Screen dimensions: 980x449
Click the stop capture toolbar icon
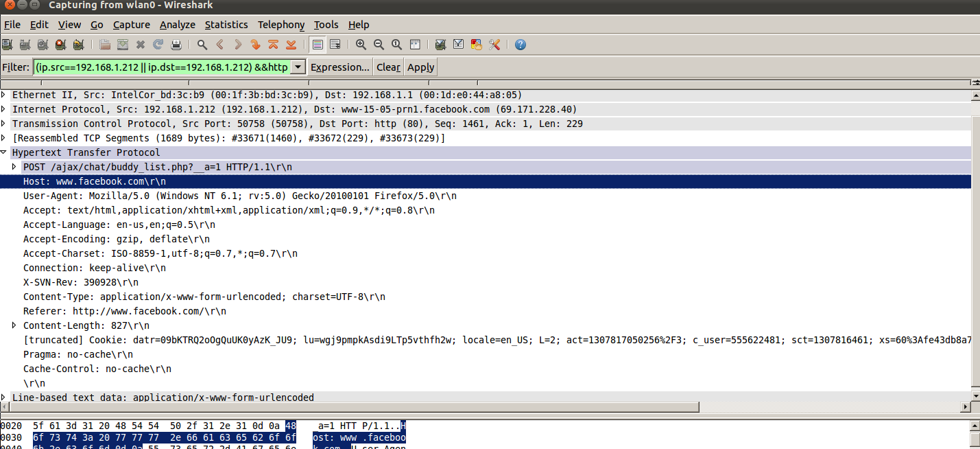tap(60, 45)
